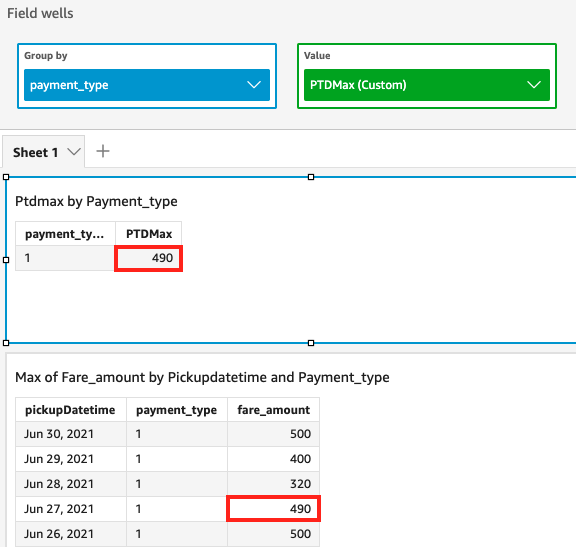Click the top-left resize handle of the visual
The height and width of the screenshot is (547, 576).
[x=6, y=177]
